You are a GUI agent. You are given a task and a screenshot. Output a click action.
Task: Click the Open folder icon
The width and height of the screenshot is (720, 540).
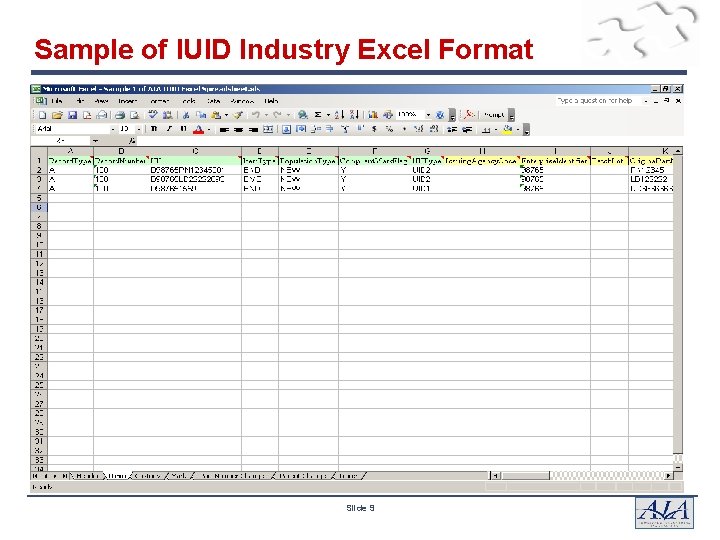(57, 115)
